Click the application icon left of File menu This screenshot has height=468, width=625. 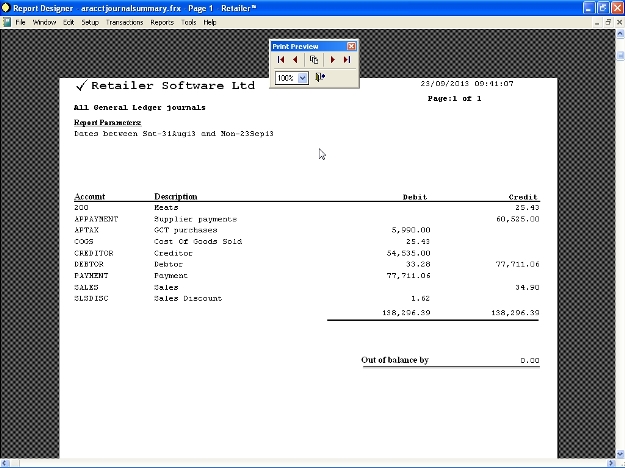[7, 21]
